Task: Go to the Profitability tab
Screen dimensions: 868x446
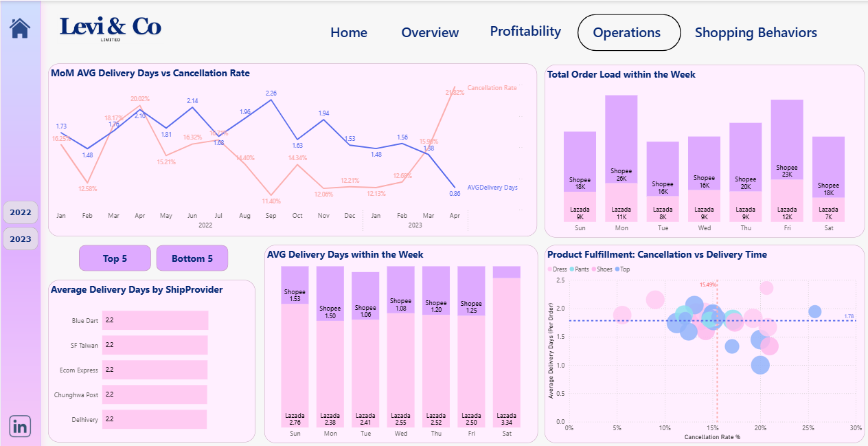Action: point(525,32)
